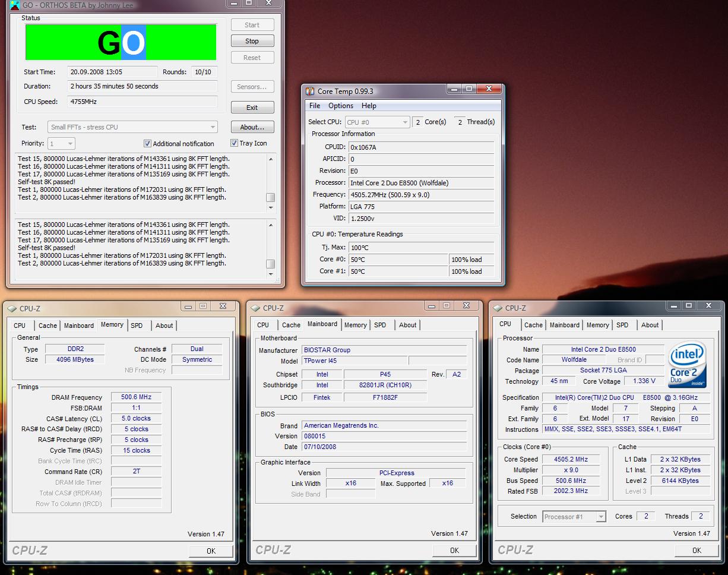Click the Command Rate 2T value
Screen dimensions: 728x575
point(136,472)
